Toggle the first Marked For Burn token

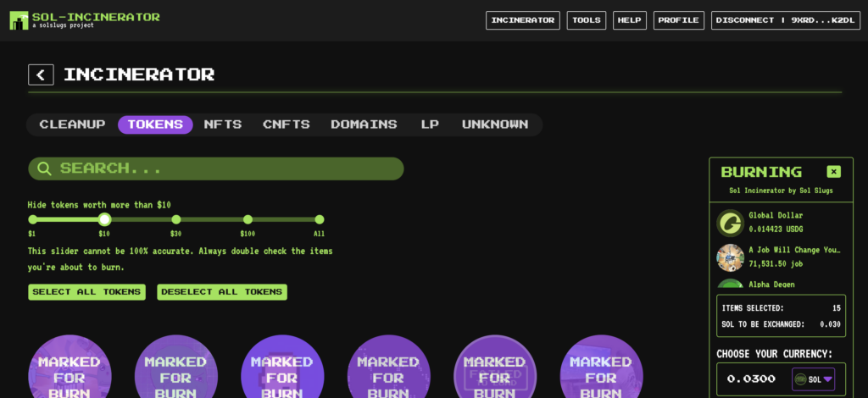70,368
